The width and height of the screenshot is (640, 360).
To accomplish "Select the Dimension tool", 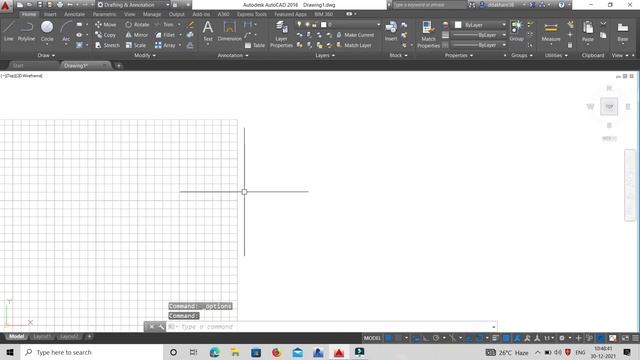I will click(x=229, y=31).
